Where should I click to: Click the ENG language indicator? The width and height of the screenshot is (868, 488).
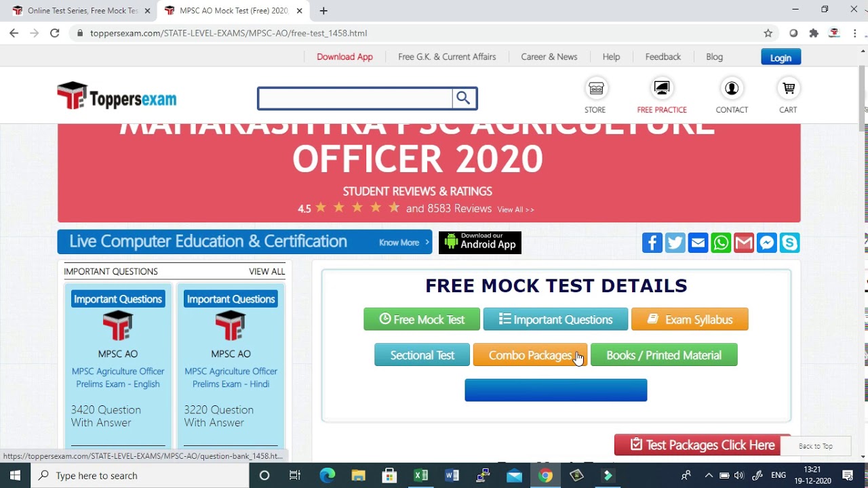click(x=778, y=475)
